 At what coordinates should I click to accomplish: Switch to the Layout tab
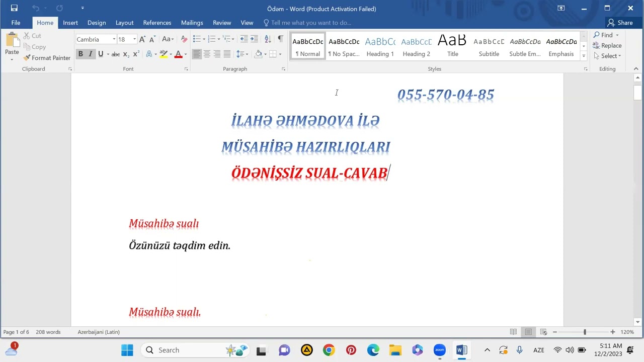124,23
